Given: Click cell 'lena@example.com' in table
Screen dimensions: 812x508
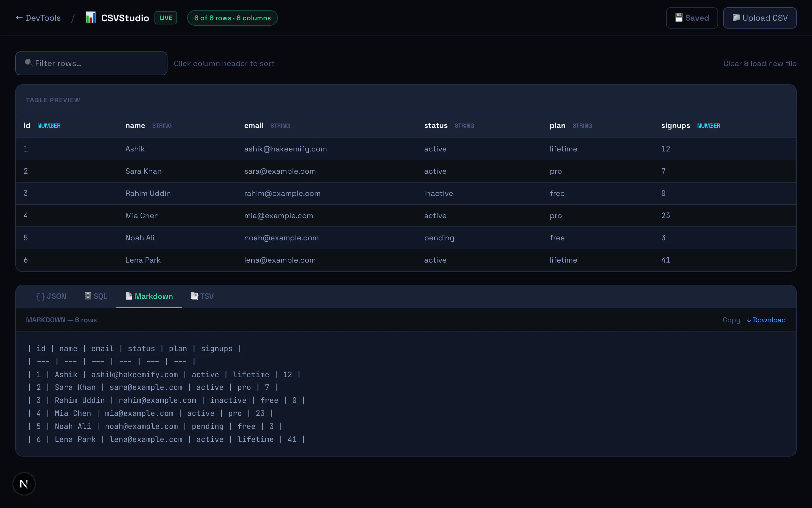Looking at the screenshot, I should click(x=280, y=260).
